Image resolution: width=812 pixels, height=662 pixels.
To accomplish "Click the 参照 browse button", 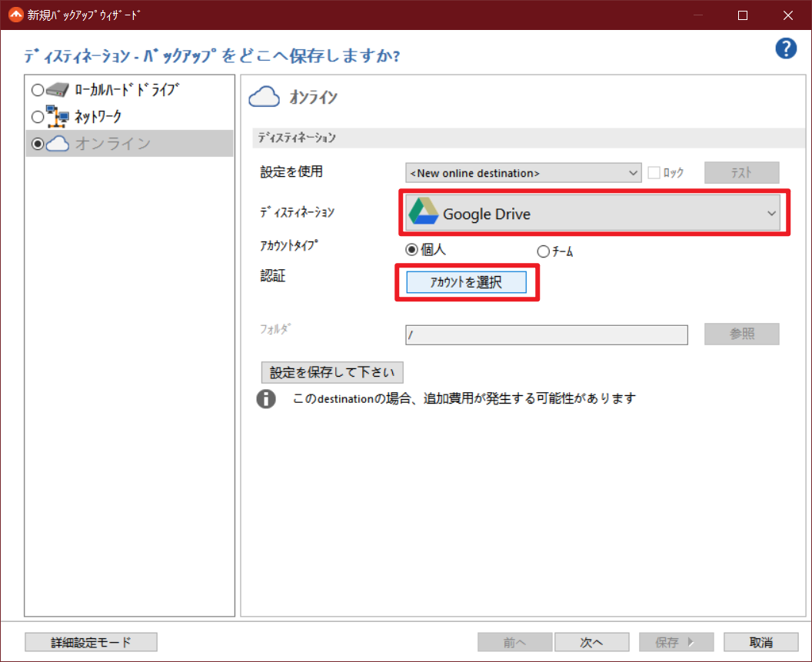I will (741, 334).
